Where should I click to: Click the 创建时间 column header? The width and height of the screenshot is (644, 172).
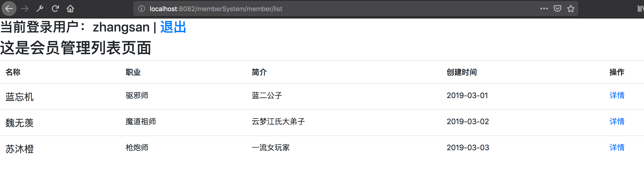461,72
